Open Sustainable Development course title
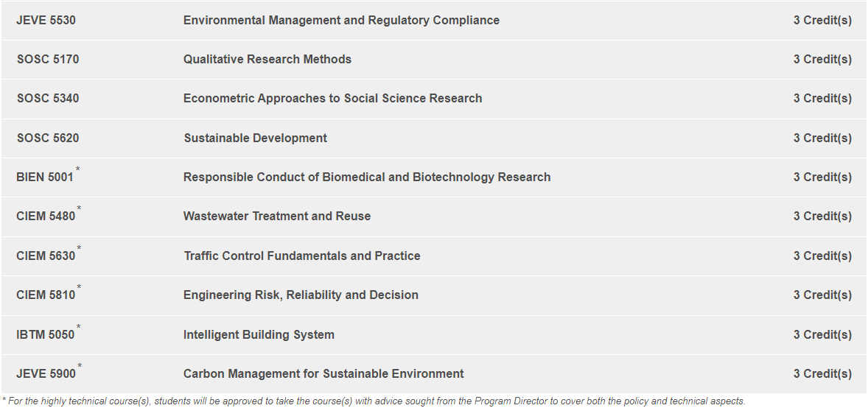 pyautogui.click(x=255, y=138)
